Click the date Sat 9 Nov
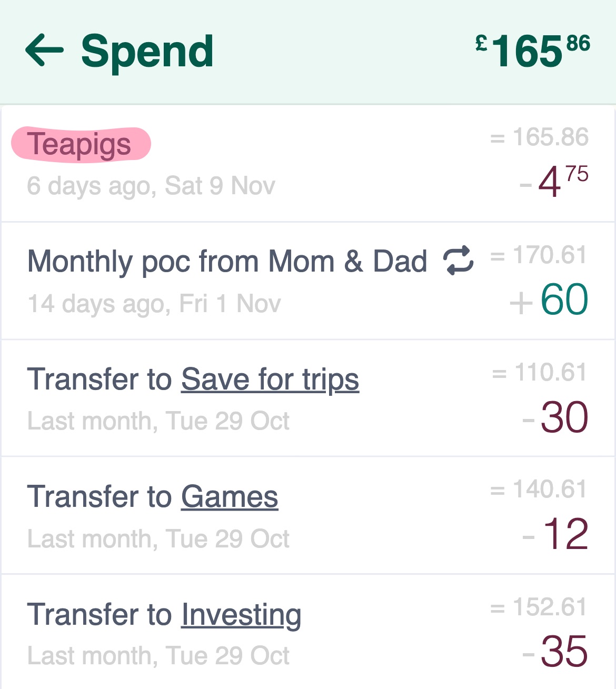616x689 pixels. [x=220, y=186]
